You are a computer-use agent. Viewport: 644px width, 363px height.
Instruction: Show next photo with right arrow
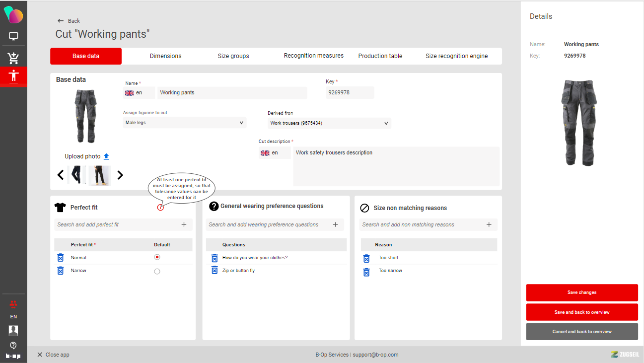pos(120,175)
